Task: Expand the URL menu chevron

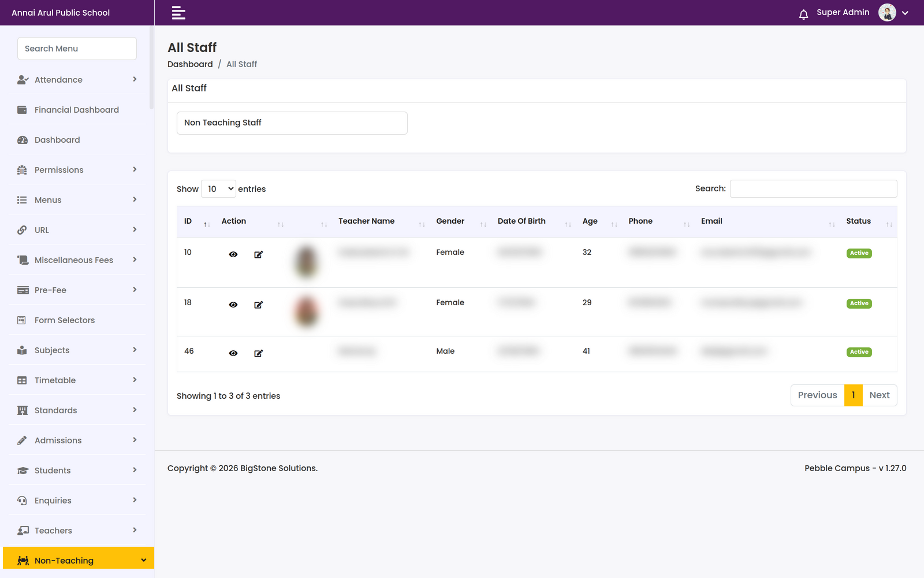Action: click(x=135, y=229)
